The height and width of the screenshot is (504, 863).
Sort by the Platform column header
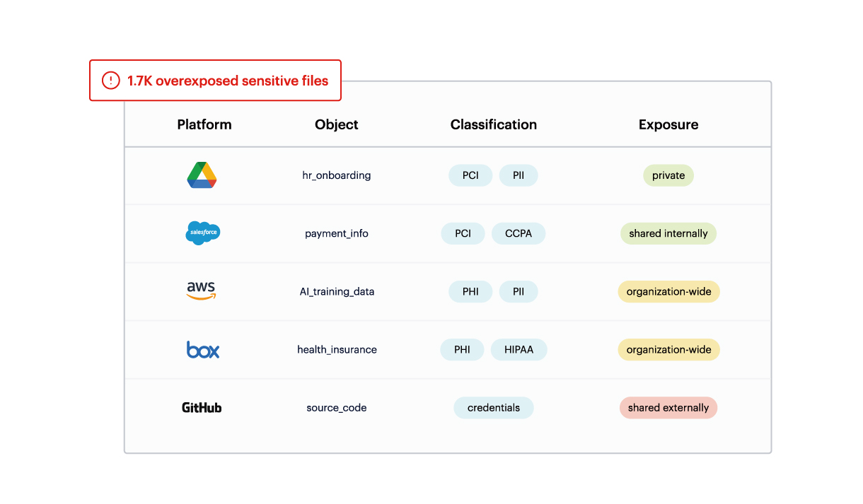coord(204,124)
